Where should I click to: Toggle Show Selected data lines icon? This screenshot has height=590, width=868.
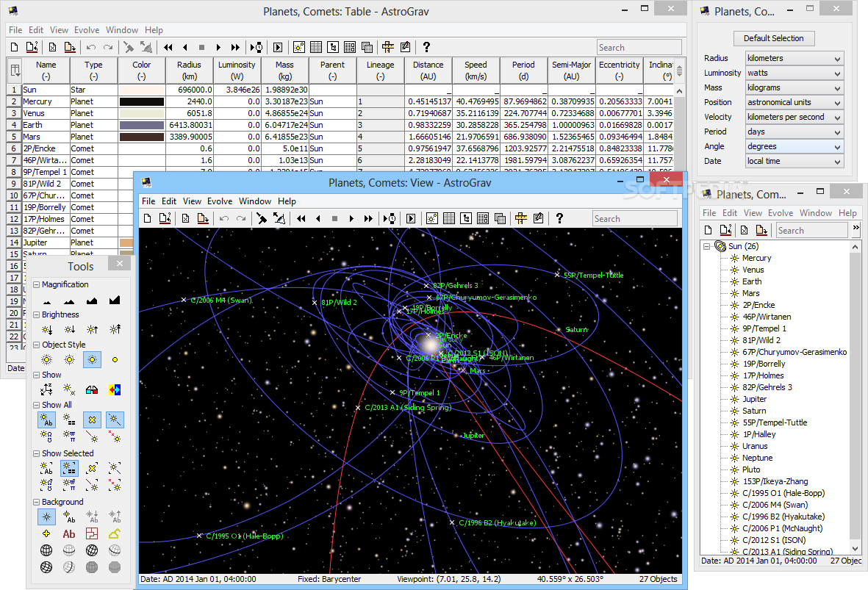[69, 468]
